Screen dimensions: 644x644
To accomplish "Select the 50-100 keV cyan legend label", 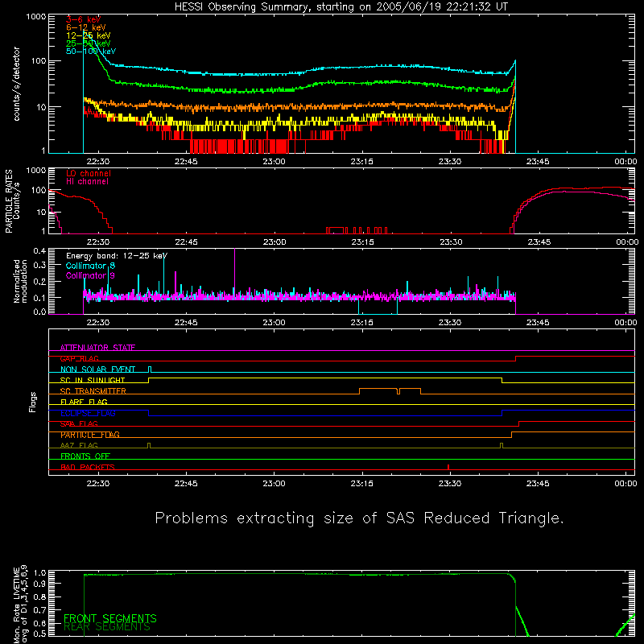I will [91, 52].
